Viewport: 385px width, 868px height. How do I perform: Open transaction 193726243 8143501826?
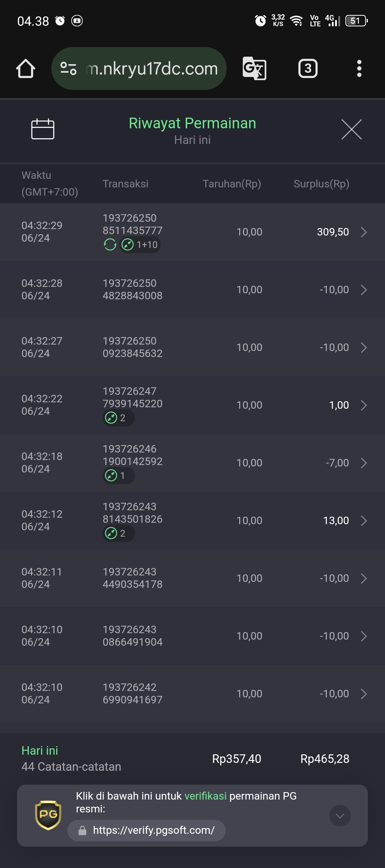[x=192, y=521]
